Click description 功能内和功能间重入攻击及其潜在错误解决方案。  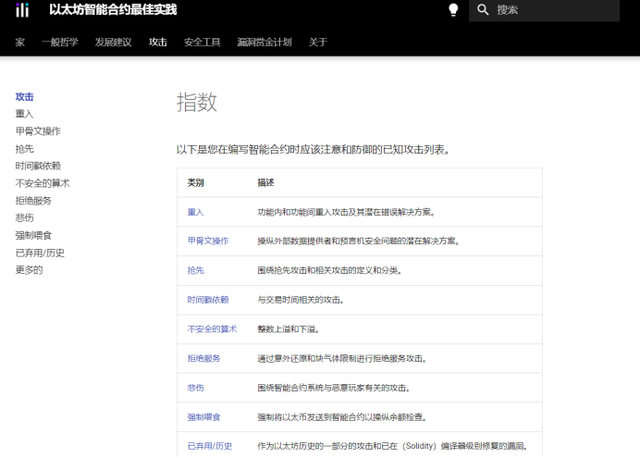pos(346,212)
